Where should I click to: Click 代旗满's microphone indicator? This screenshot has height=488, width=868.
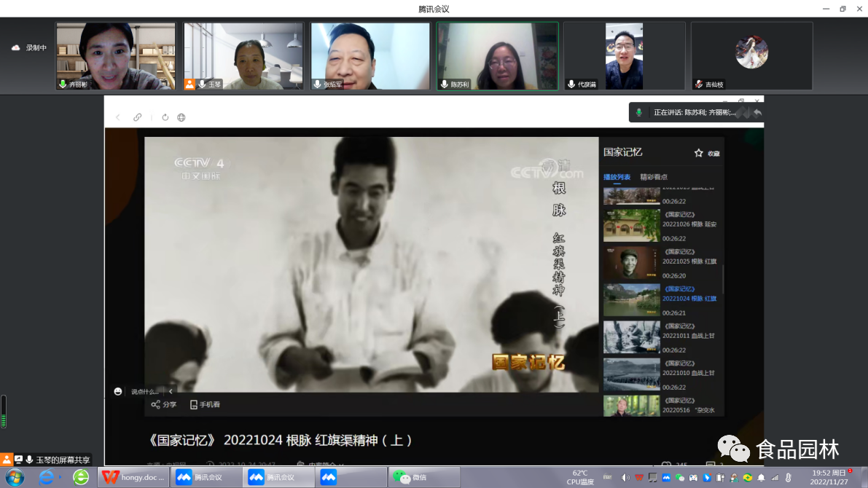pos(571,84)
